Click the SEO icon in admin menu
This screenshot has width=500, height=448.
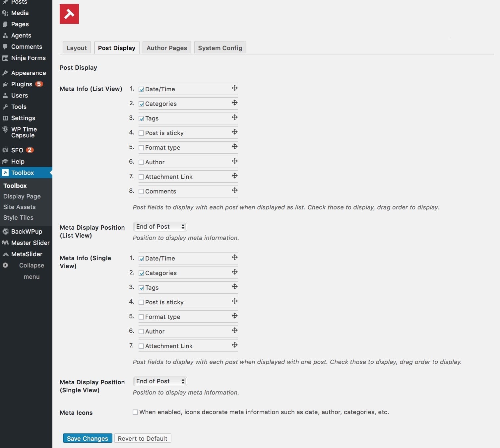5,150
